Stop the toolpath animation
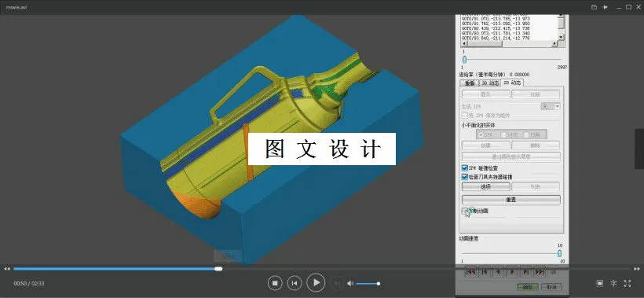 [x=553, y=272]
